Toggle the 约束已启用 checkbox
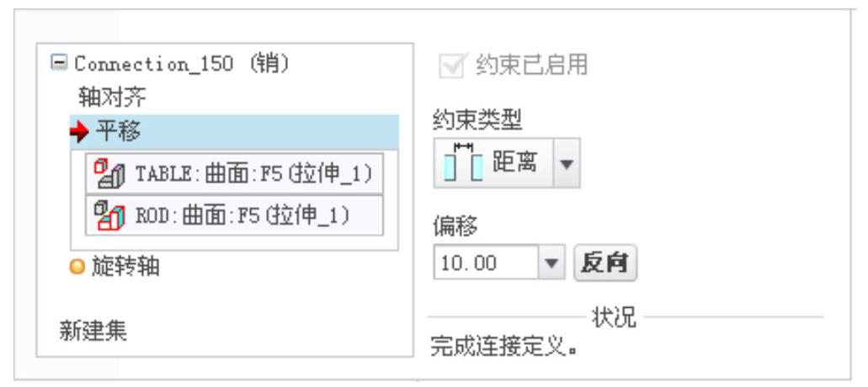Screen dimensions: 868x387 coord(454,66)
